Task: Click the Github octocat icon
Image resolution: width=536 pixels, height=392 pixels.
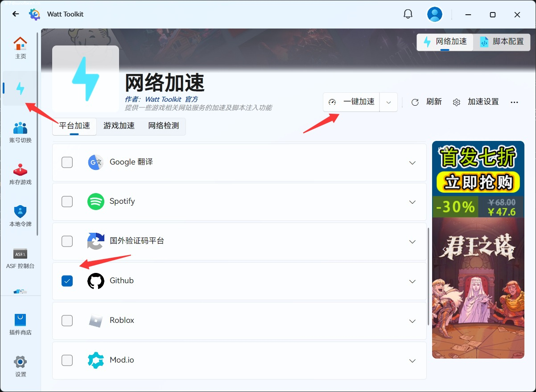Action: [95, 281]
